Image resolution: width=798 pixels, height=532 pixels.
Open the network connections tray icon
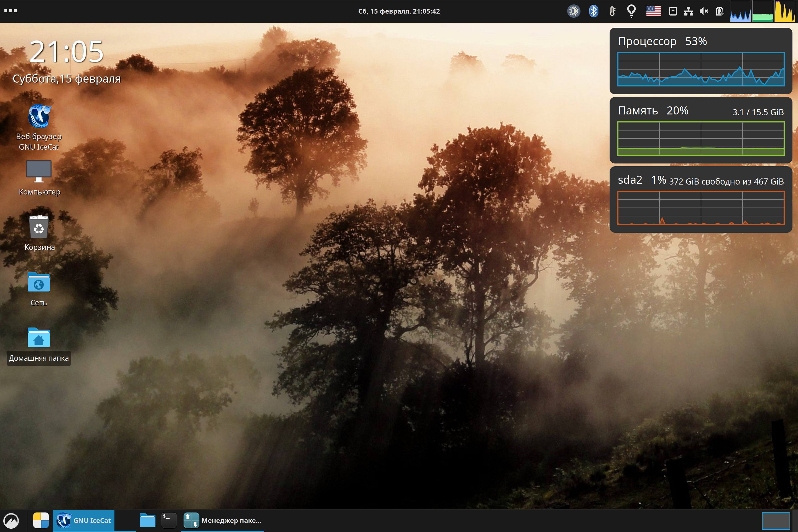688,11
